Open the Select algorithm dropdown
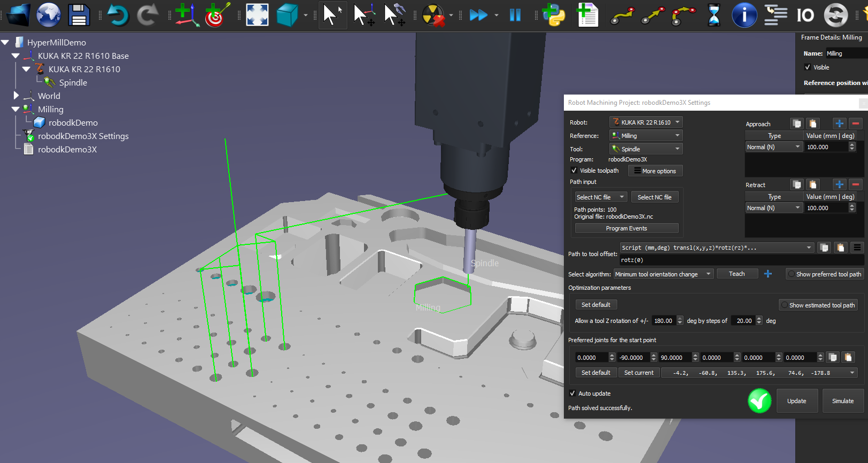Screen dimensions: 868x463 [663, 274]
